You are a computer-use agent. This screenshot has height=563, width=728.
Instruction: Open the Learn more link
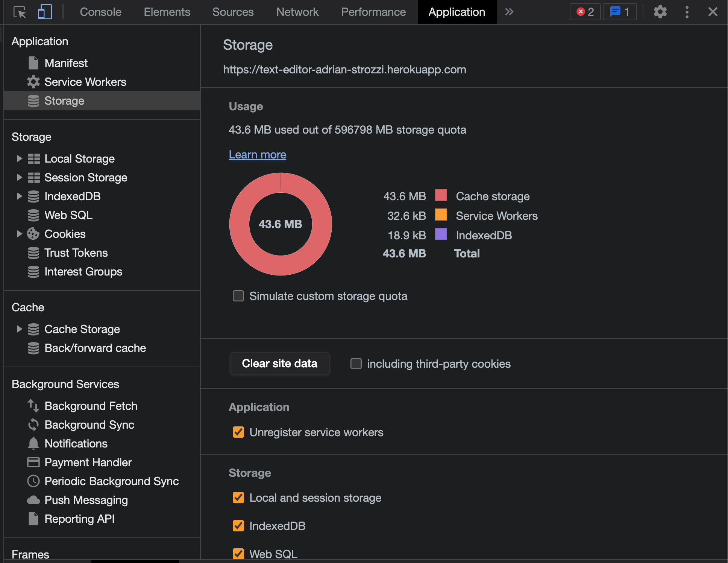coord(257,155)
